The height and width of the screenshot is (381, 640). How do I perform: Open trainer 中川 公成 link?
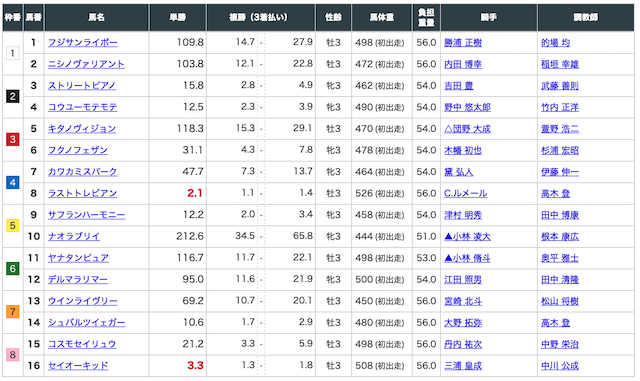(x=560, y=365)
